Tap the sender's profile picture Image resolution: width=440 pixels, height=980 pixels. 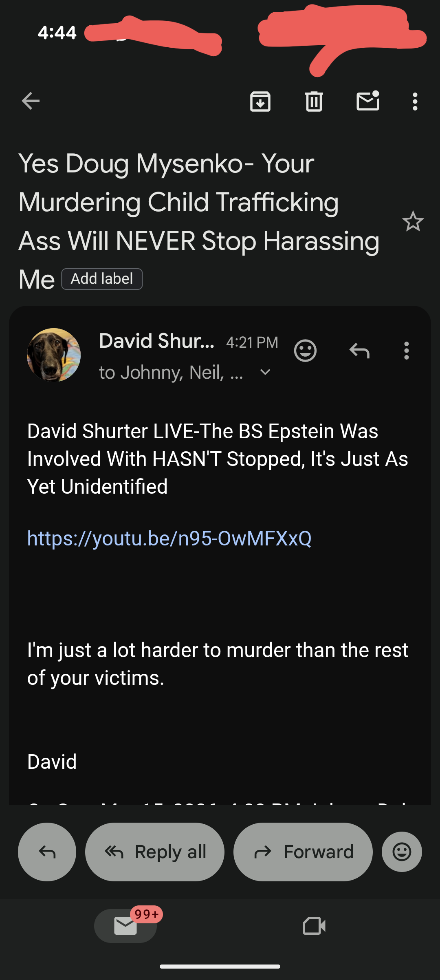pyautogui.click(x=54, y=355)
